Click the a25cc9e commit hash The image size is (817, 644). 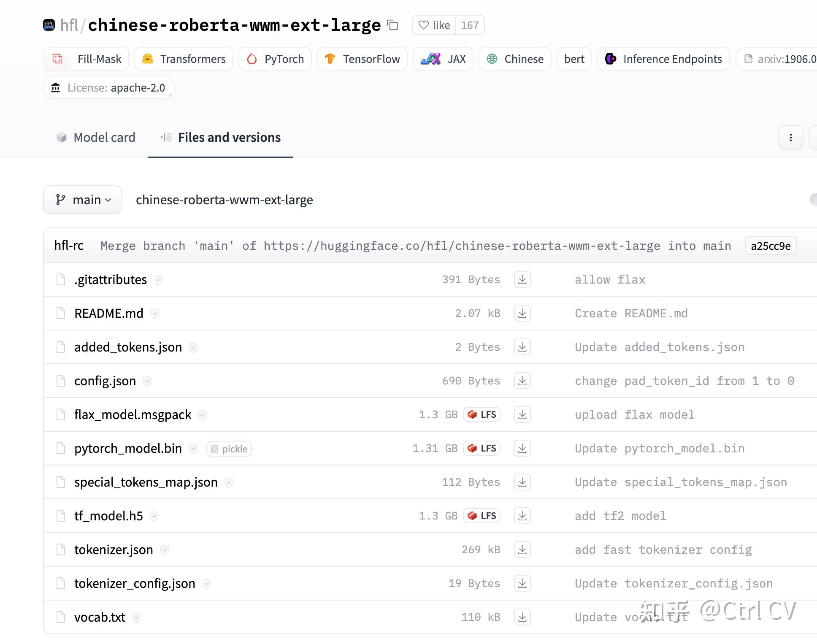point(771,246)
